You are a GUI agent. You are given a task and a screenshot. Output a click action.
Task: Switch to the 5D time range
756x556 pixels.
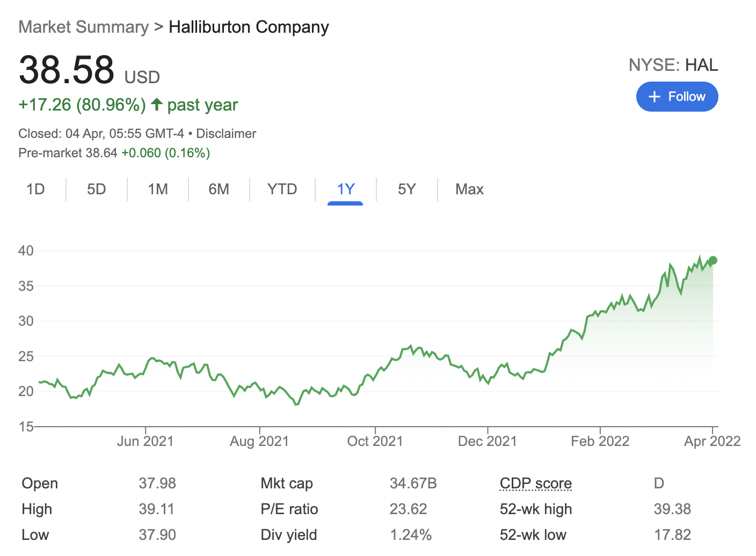click(x=97, y=189)
